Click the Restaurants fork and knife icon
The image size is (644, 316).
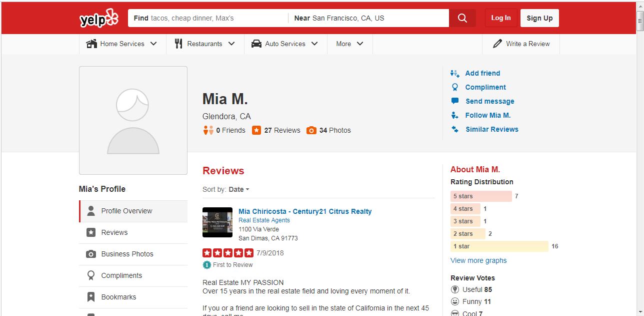pos(178,44)
